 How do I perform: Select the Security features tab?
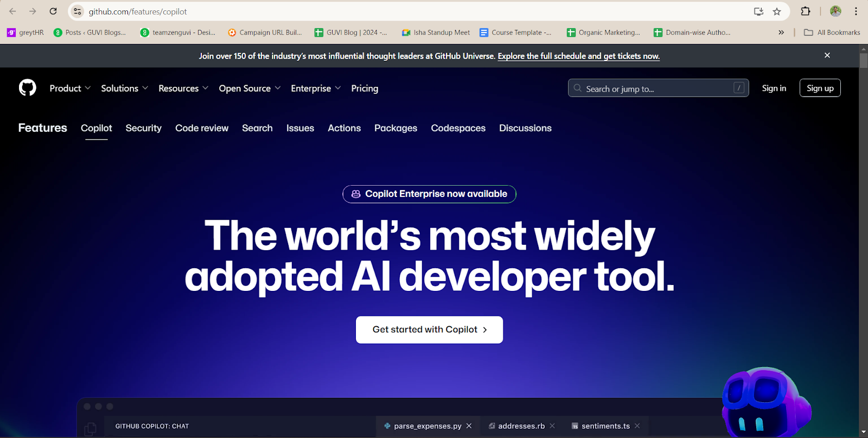coord(144,128)
